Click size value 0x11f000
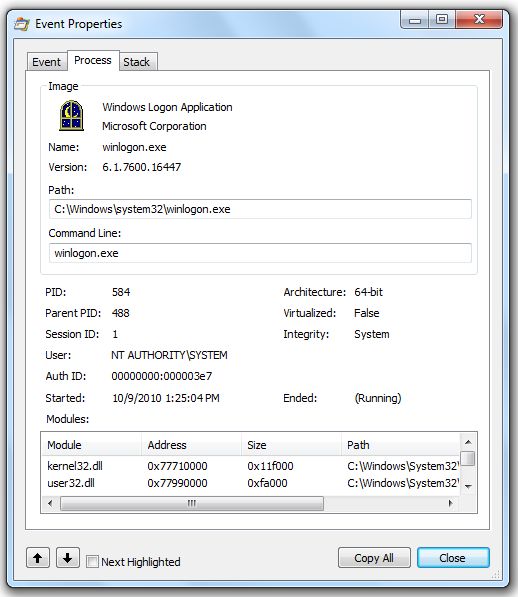This screenshot has height=597, width=518. tap(270, 466)
